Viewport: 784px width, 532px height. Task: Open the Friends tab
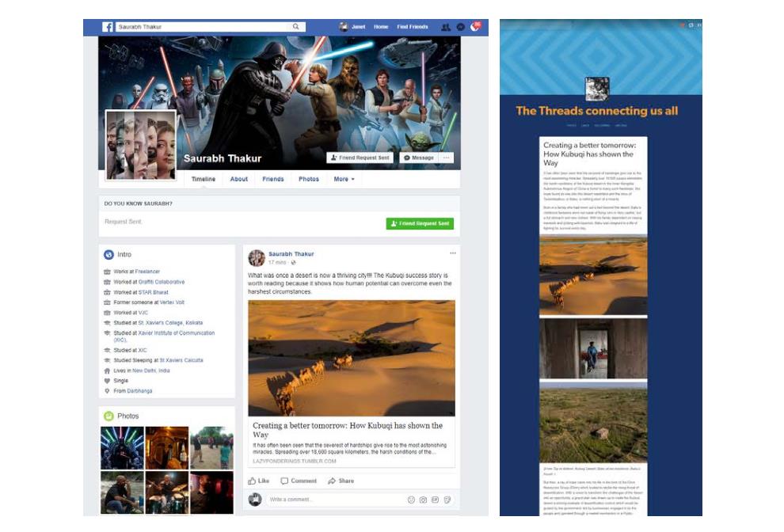click(x=273, y=179)
